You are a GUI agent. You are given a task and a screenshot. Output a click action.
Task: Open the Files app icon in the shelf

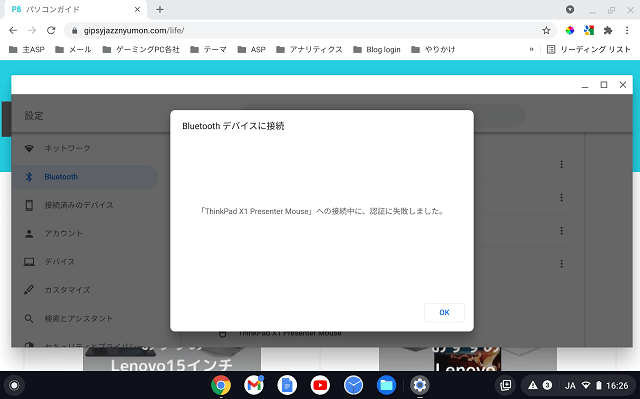click(386, 385)
